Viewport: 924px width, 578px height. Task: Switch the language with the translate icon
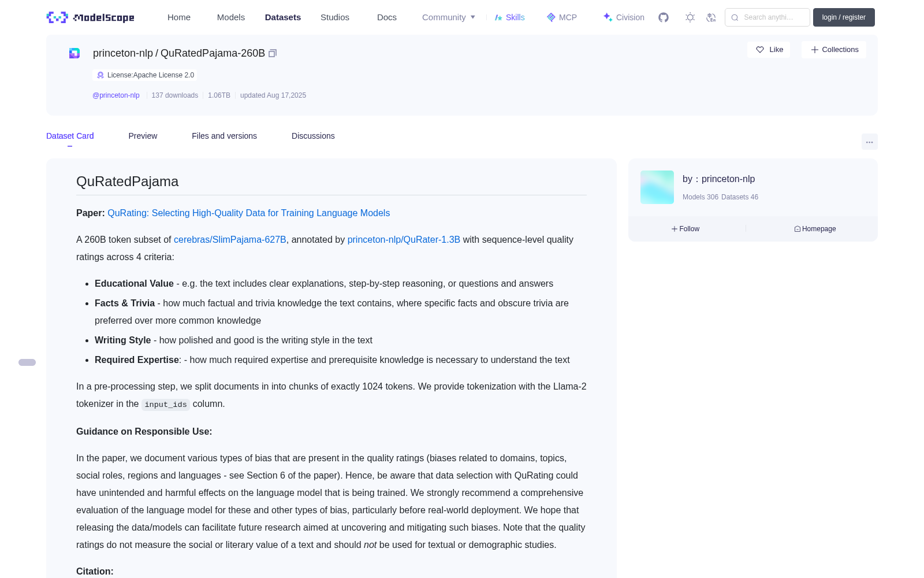point(711,17)
